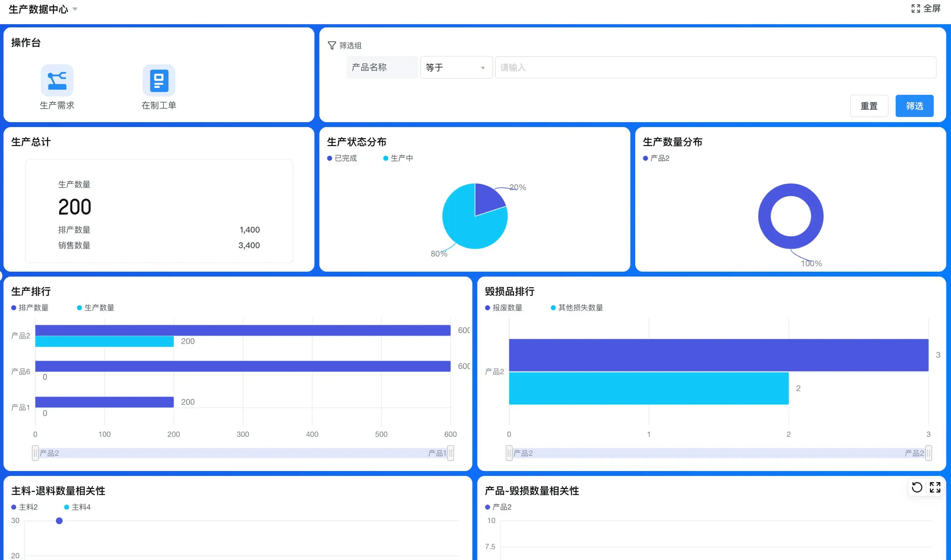Viewport: 951px width, 560px height.
Task: Click right handle of 毁损品排行 zoom slider
Action: click(928, 453)
